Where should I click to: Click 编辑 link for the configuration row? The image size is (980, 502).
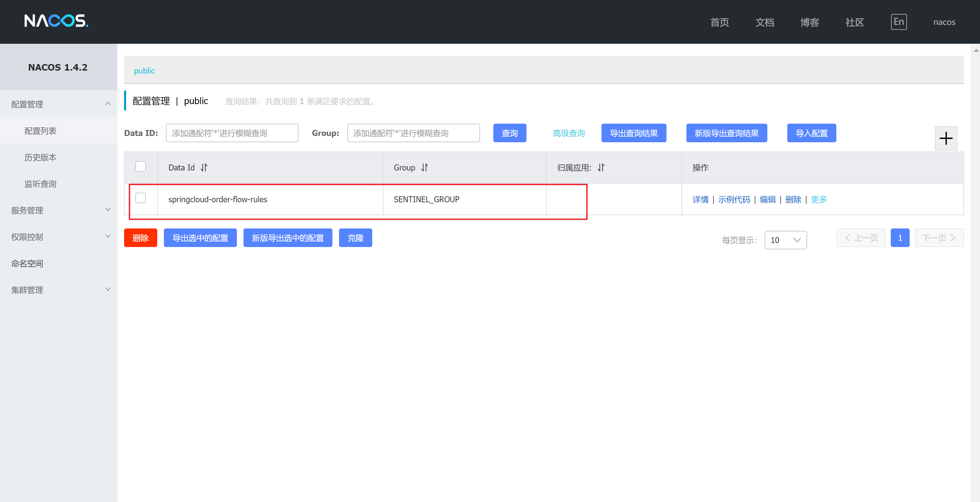click(x=767, y=200)
